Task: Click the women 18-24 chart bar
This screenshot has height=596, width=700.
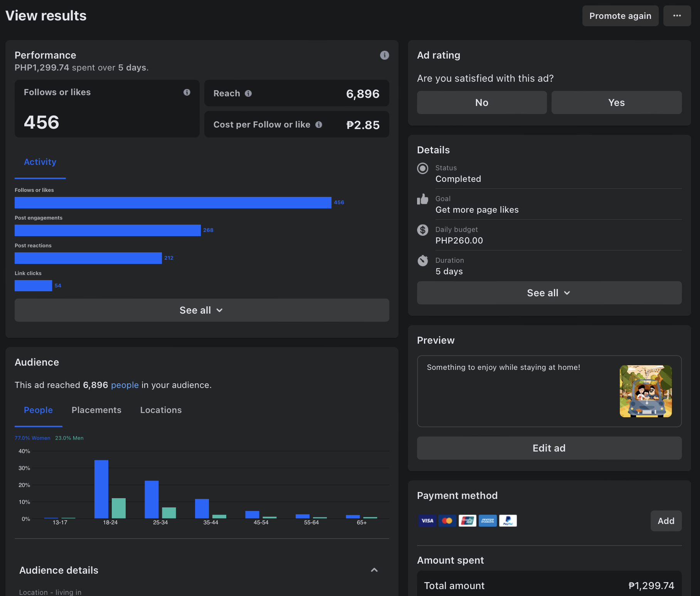Action: click(101, 489)
